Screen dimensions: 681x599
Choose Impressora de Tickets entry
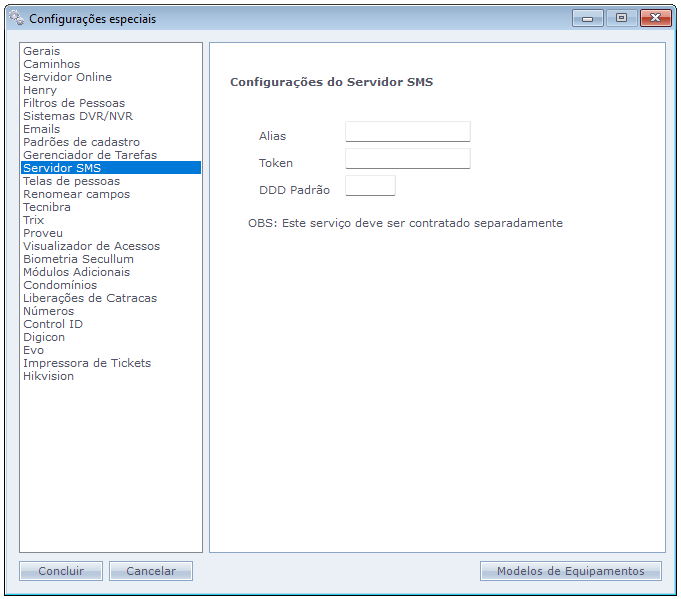point(87,363)
